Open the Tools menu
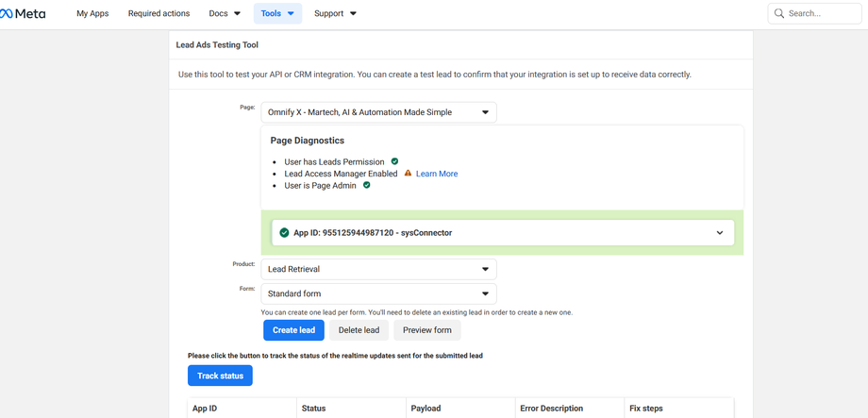Screen dimensions: 868x418 point(277,14)
